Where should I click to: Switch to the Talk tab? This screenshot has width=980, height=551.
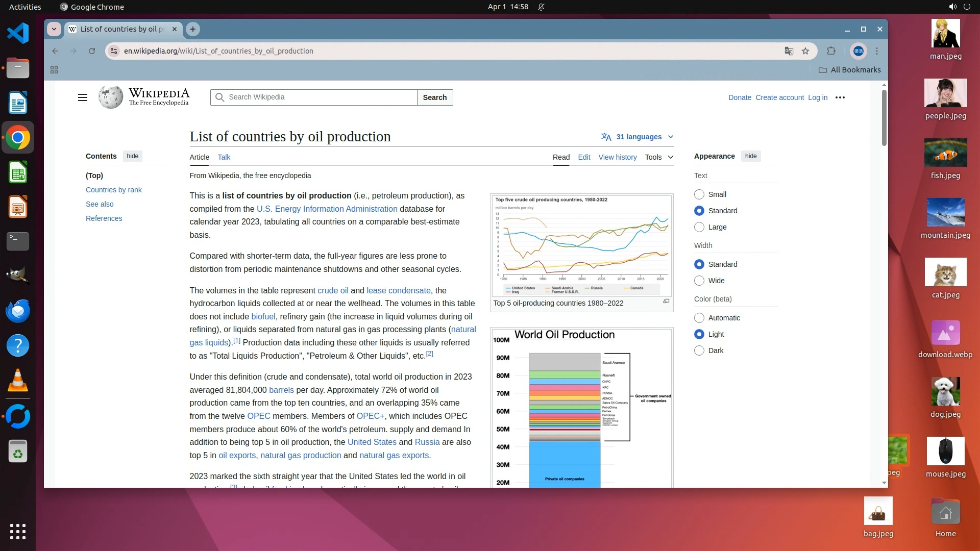tap(224, 157)
